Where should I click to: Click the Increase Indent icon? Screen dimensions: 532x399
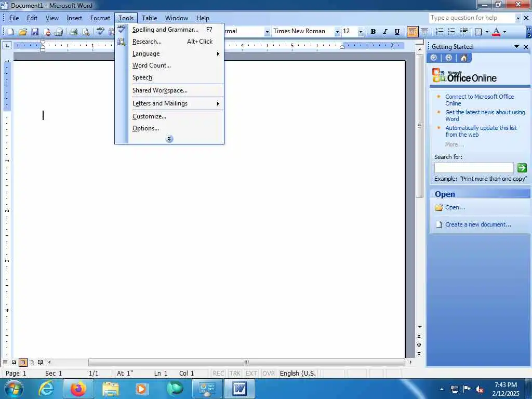coord(463,32)
